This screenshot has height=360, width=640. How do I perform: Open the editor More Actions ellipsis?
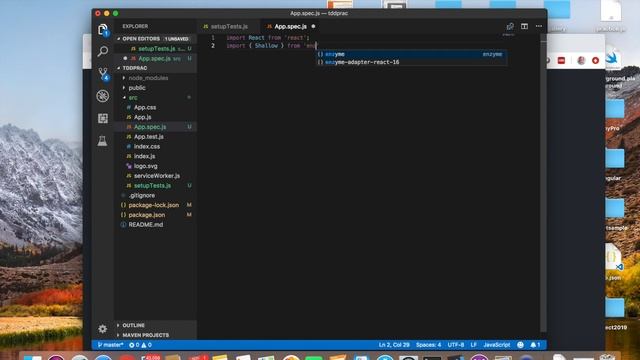(539, 27)
